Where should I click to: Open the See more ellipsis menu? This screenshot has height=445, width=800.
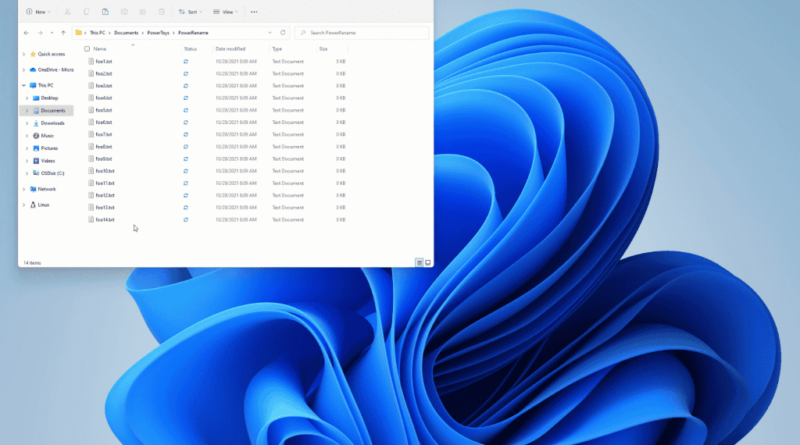(254, 12)
